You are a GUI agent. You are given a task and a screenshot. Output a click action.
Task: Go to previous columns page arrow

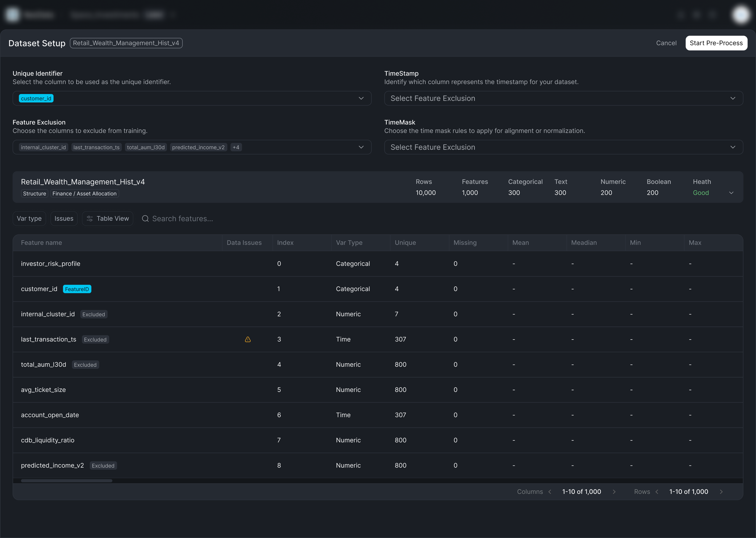click(x=550, y=492)
